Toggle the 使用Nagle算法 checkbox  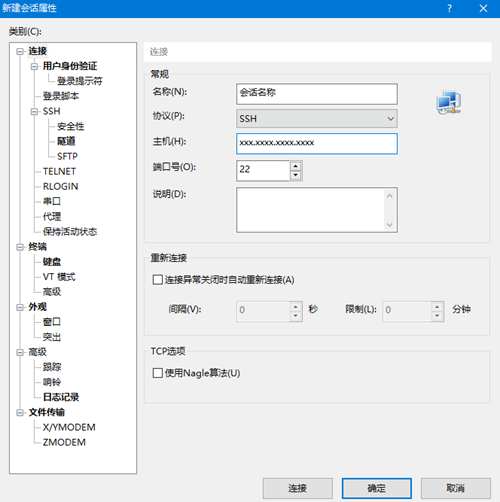tap(157, 373)
